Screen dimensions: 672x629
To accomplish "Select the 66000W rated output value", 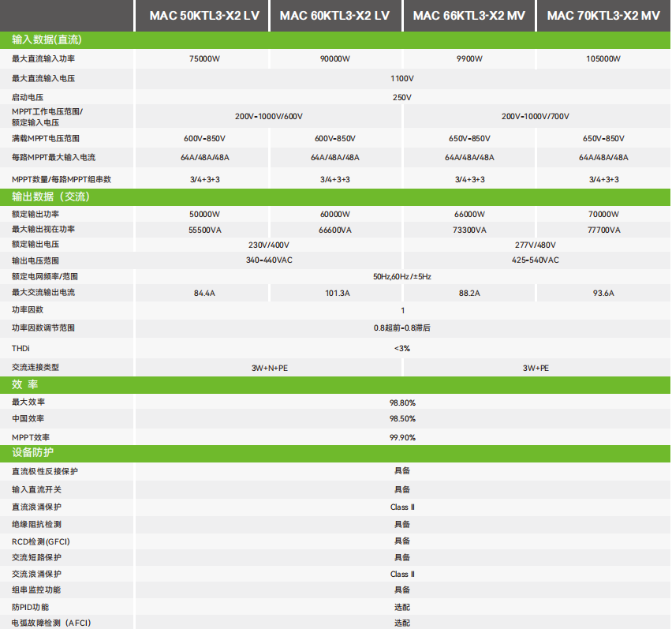I will pos(469,214).
